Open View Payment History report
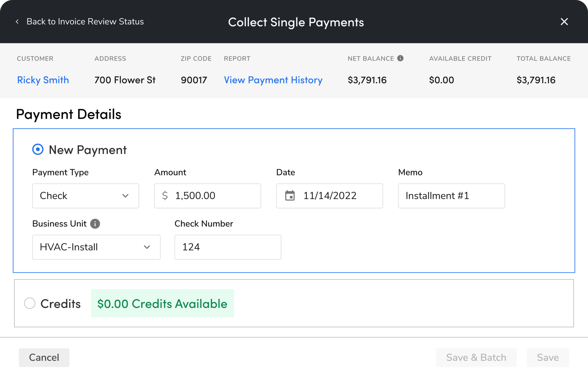588x378 pixels. tap(273, 80)
